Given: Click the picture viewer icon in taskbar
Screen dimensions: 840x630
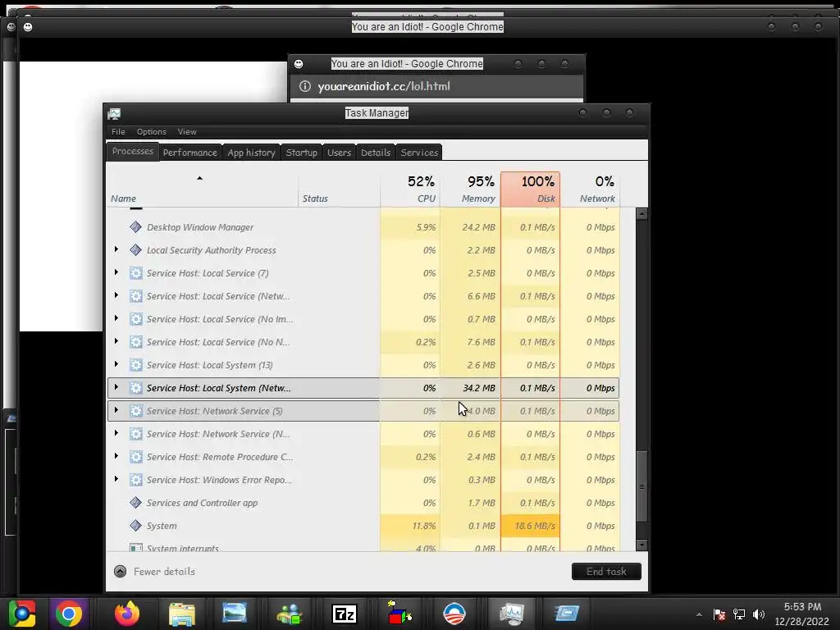Looking at the screenshot, I should pos(235,613).
